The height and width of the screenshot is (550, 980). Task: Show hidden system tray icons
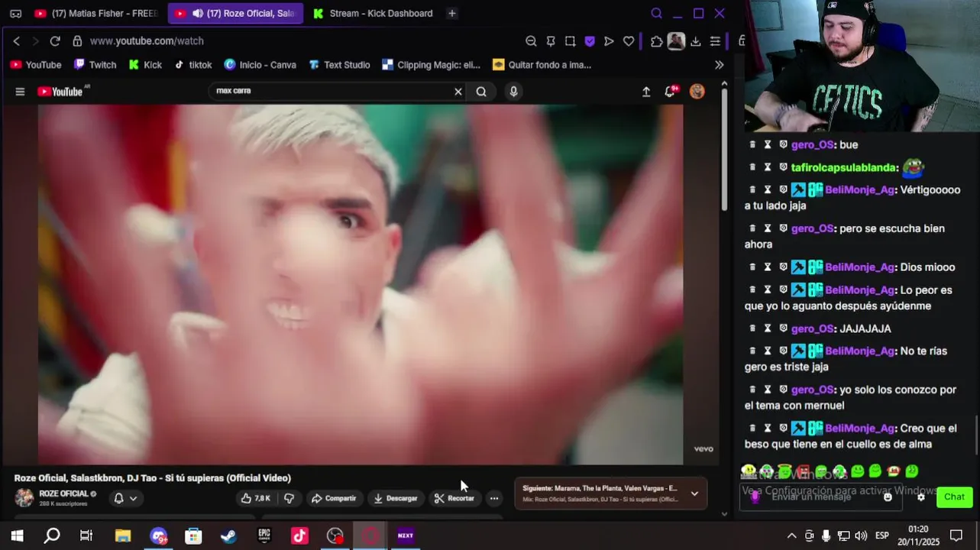(x=791, y=535)
